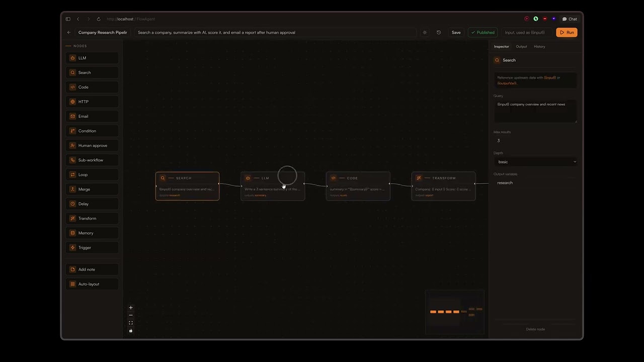644x362 pixels.
Task: Edit the workflow name field
Action: point(103,32)
